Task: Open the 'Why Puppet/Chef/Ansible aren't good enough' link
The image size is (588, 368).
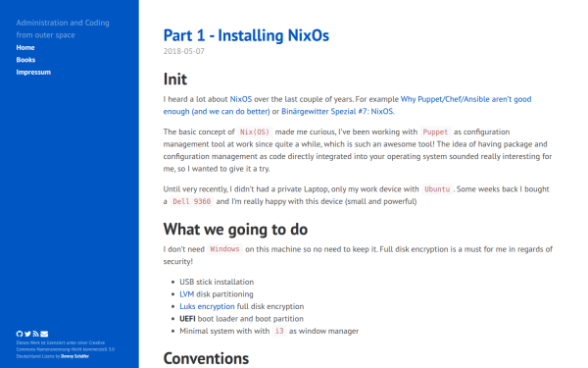Action: pyautogui.click(x=347, y=105)
